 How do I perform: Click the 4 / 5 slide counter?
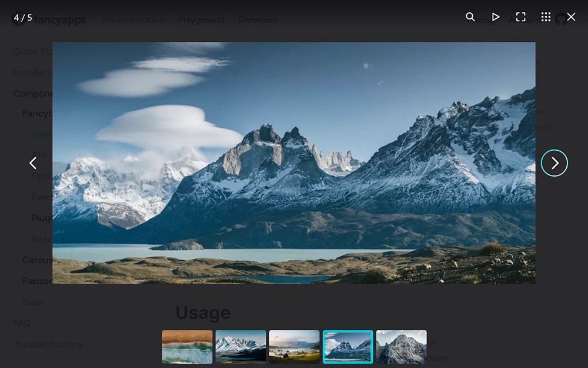[x=23, y=18]
